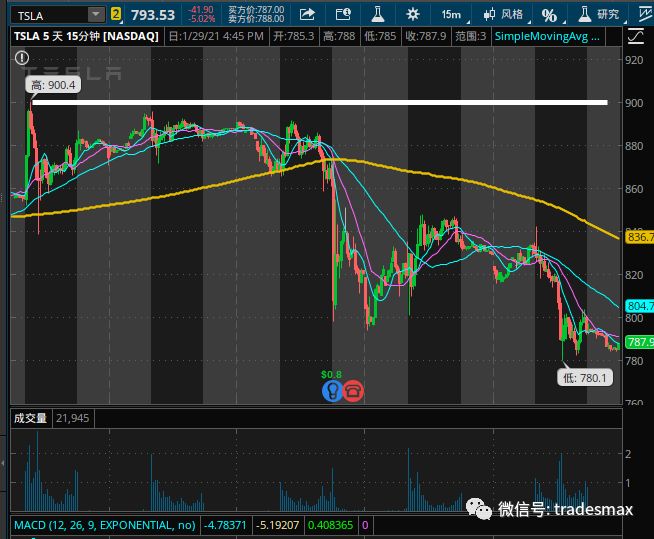Click the chart title TSLA 5天 15分钟 [NASDAQ]
Viewport: 654px width, 539px height.
click(86, 36)
